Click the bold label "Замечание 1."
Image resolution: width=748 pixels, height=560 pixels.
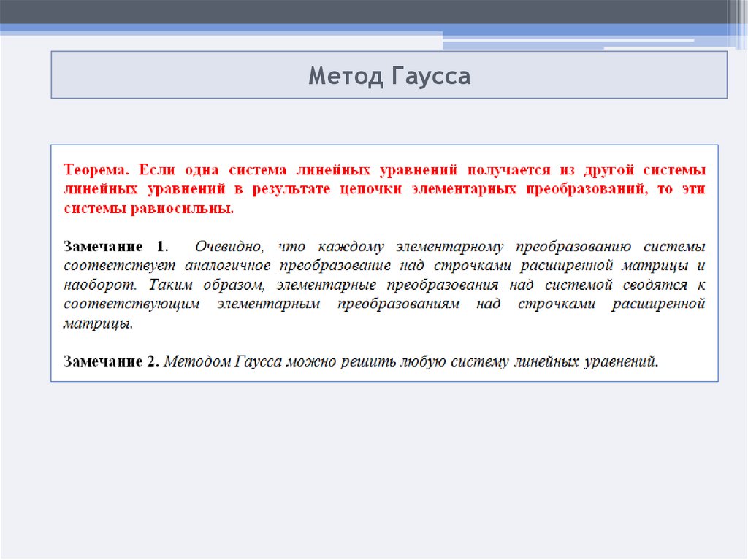pyautogui.click(x=116, y=246)
